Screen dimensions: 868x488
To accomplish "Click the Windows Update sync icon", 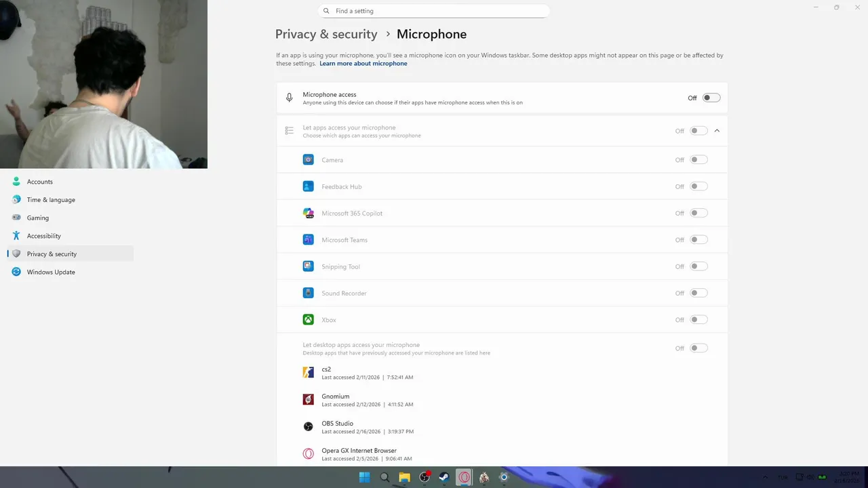I will pyautogui.click(x=16, y=272).
